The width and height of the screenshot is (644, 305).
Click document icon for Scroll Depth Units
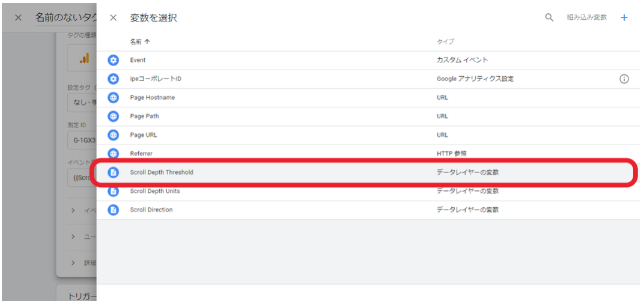pyautogui.click(x=114, y=191)
